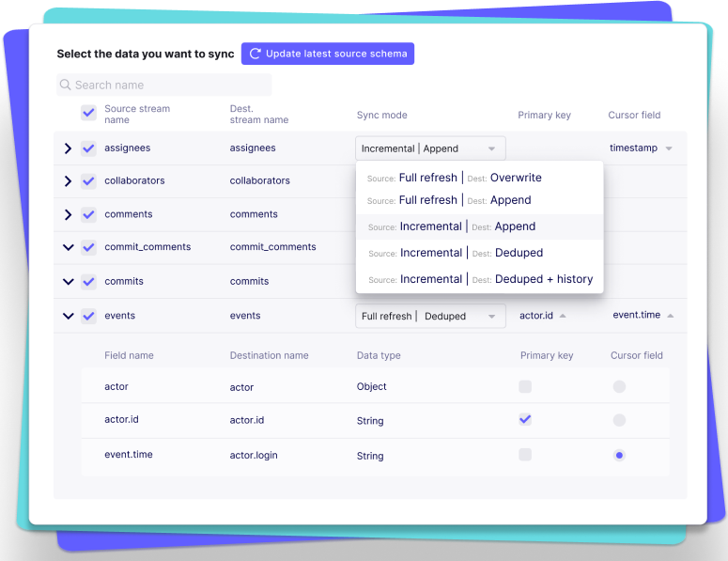
Task: Click the event.time cursor field arrow
Action: coord(670,317)
